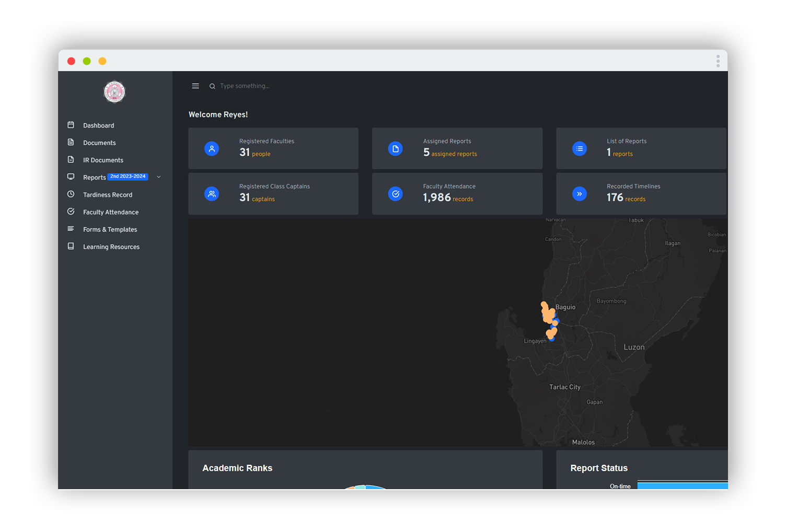This screenshot has height=532, width=786.
Task: Navigate to Learning Resources
Action: [x=111, y=247]
